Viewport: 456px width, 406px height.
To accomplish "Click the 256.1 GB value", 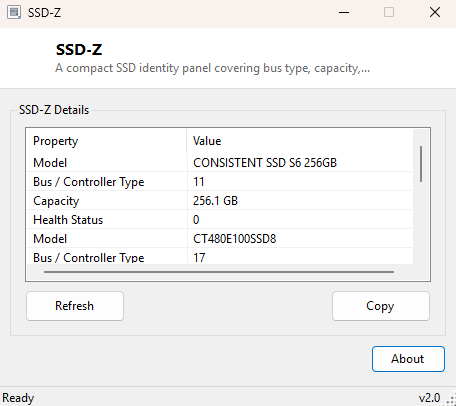I will [x=215, y=201].
